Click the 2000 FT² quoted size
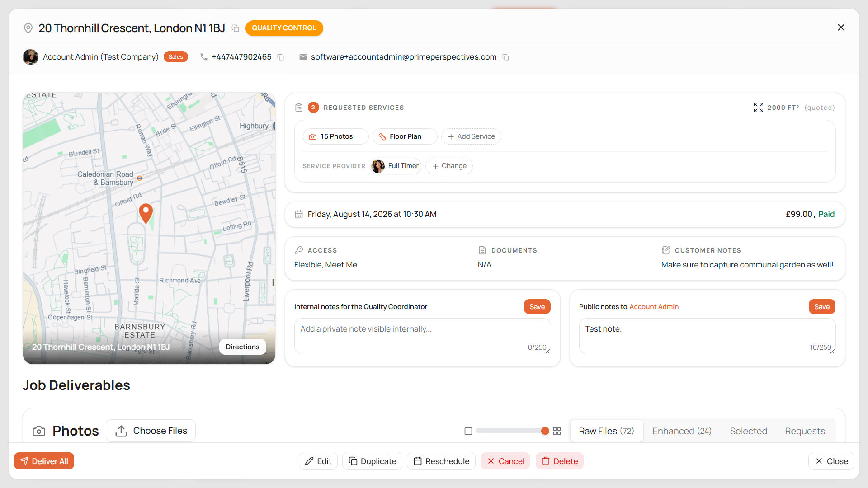This screenshot has width=868, height=488. [x=783, y=108]
